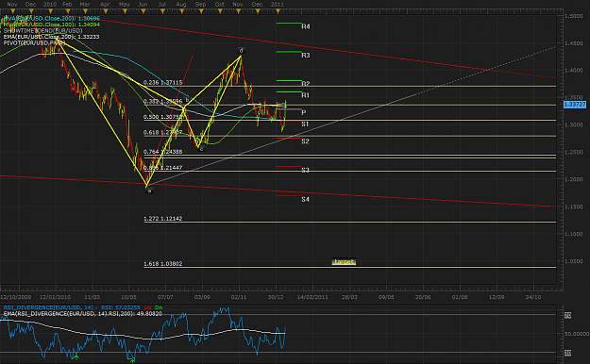Click the 'Jul' month label on top axis
The image size is (590, 364).
tap(161, 4)
